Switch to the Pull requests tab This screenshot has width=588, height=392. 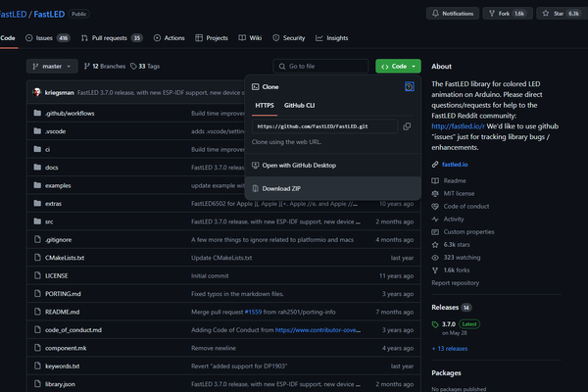112,38
